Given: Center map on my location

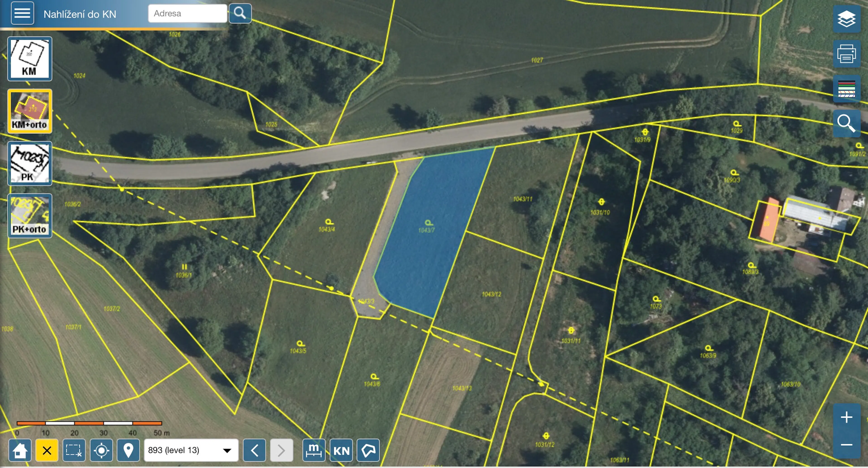Looking at the screenshot, I should 101,450.
